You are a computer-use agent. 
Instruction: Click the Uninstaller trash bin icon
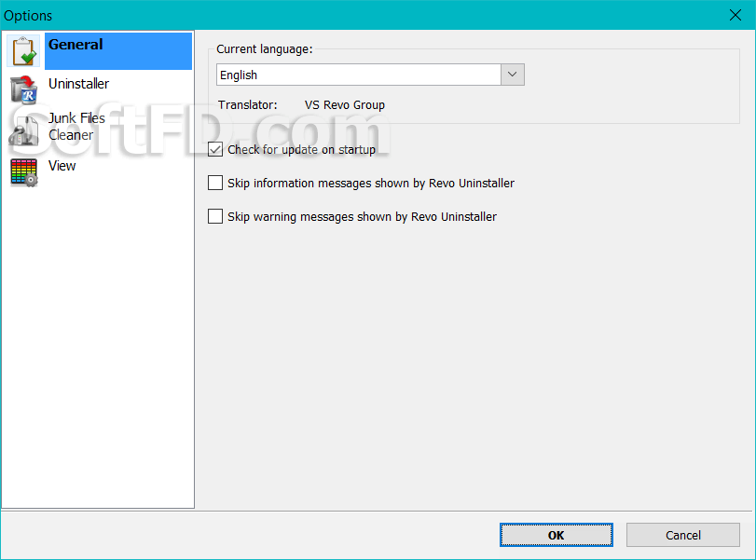[x=23, y=89]
